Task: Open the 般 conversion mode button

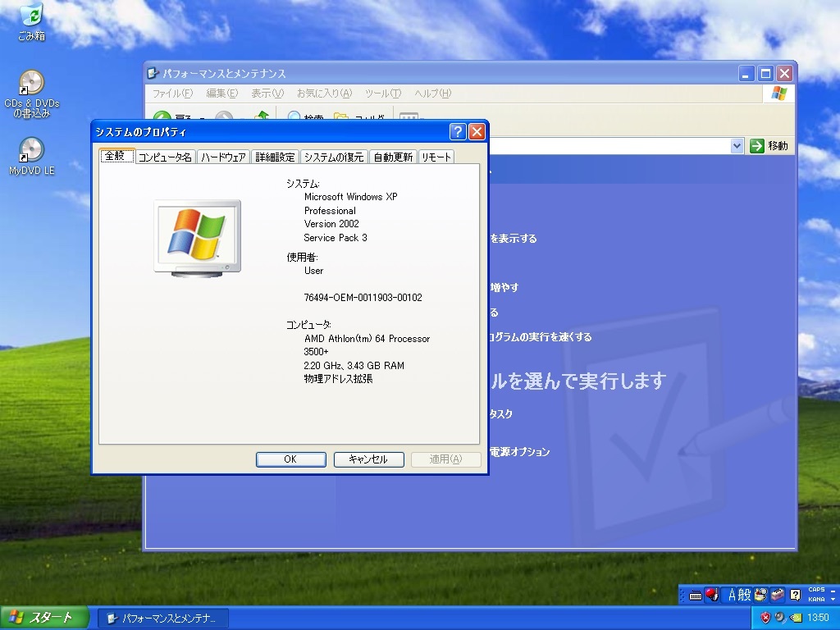Action: 745,595
